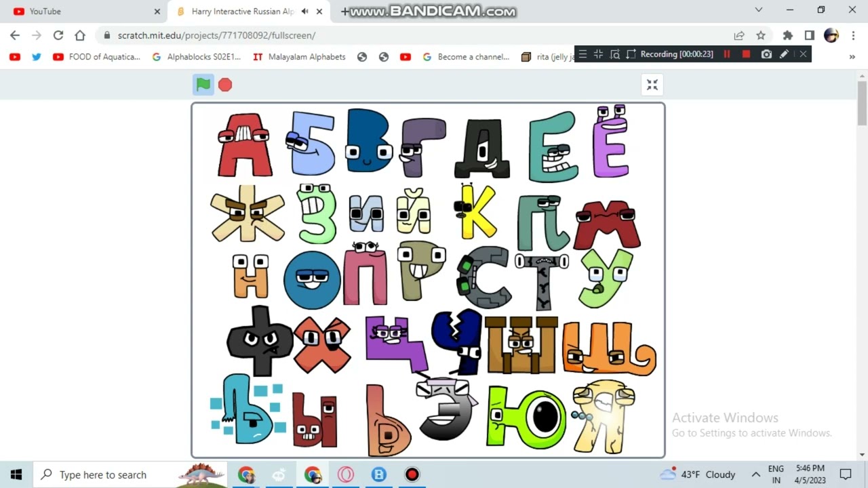Close the Harry Interactive Russian Alphabet tab
The height and width of the screenshot is (488, 868).
319,12
